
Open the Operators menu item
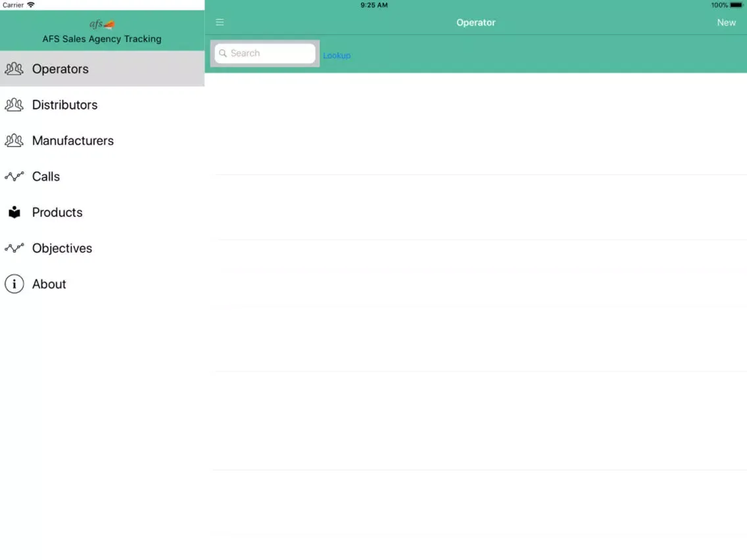(102, 68)
